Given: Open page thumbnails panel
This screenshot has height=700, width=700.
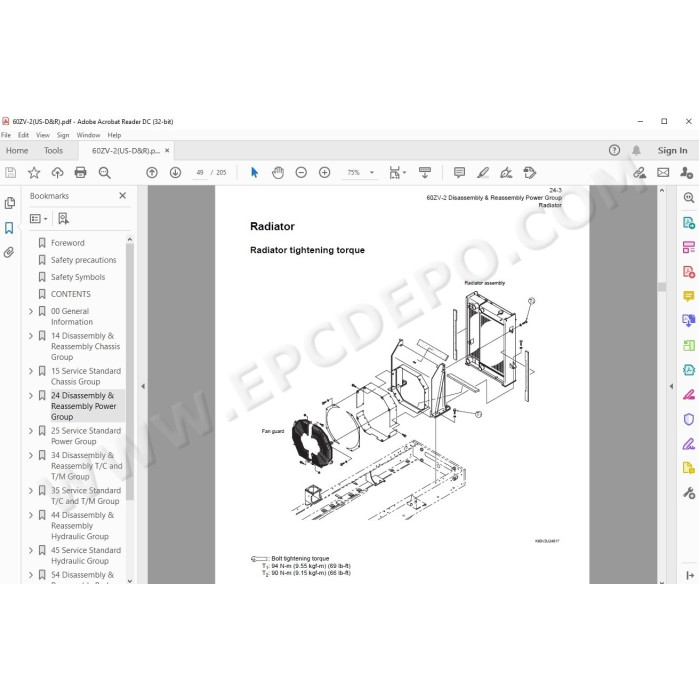Looking at the screenshot, I should tap(9, 204).
